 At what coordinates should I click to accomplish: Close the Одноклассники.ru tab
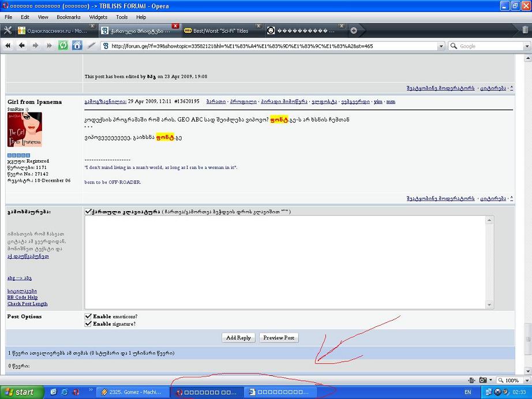click(x=92, y=26)
